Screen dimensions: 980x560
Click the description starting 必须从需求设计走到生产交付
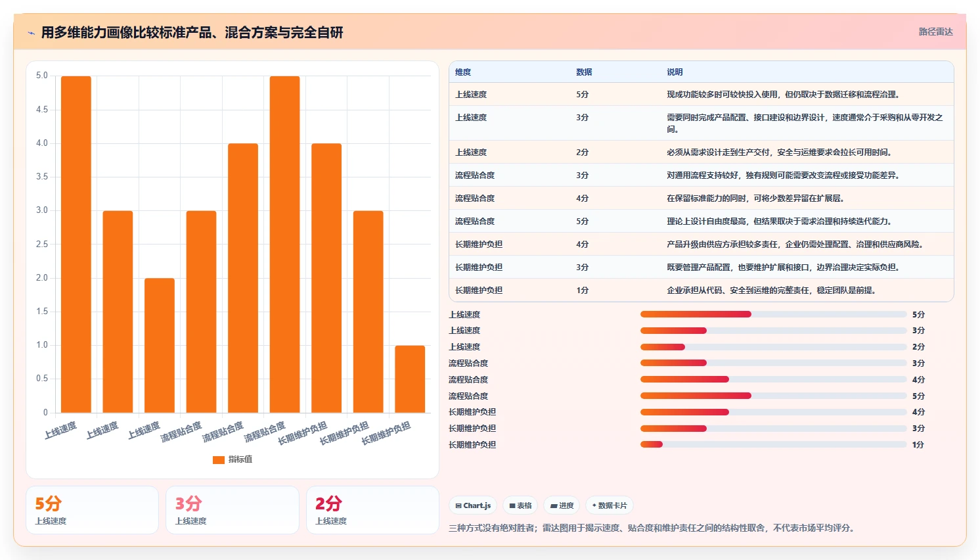pyautogui.click(x=779, y=152)
